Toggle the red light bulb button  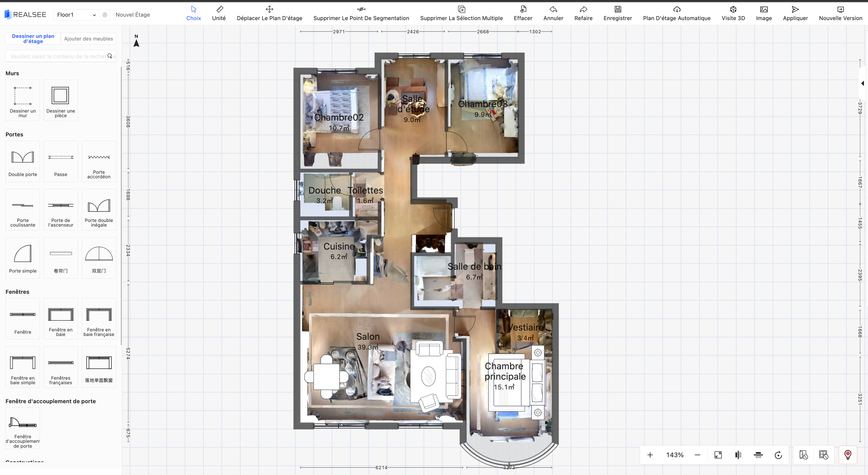coord(848,455)
